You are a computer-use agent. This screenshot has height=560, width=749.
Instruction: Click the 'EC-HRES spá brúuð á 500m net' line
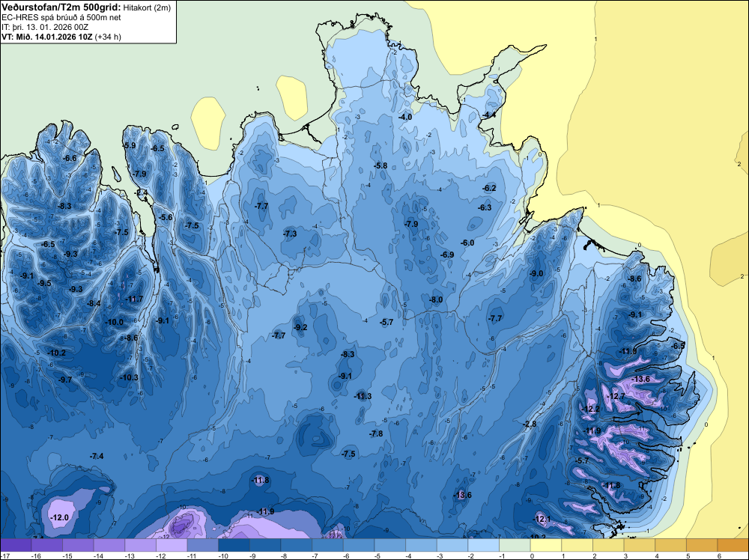click(61, 17)
